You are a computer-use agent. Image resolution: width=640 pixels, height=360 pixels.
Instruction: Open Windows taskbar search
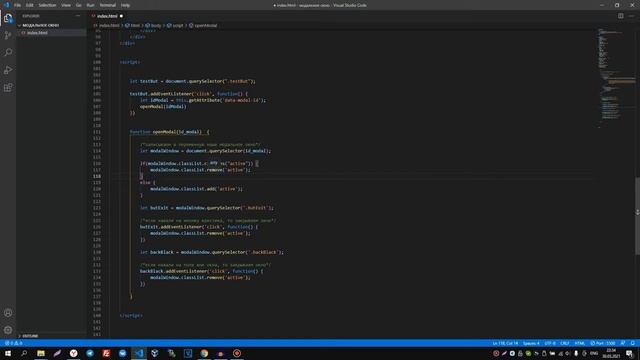tap(24, 353)
